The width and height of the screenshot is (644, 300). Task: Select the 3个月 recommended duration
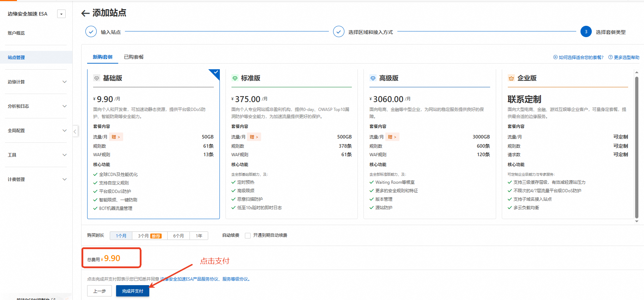click(x=150, y=236)
